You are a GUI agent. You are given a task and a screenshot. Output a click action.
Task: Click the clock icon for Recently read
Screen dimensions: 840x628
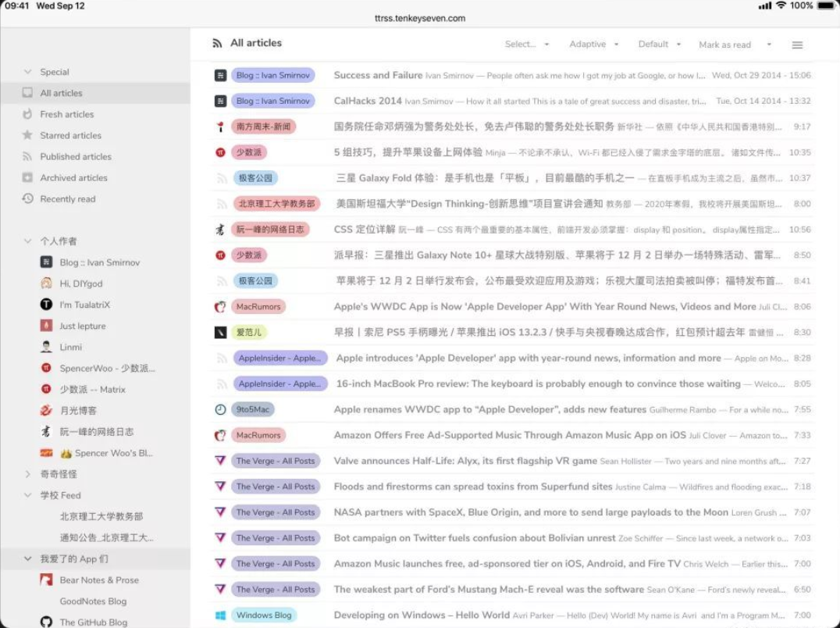click(x=27, y=198)
